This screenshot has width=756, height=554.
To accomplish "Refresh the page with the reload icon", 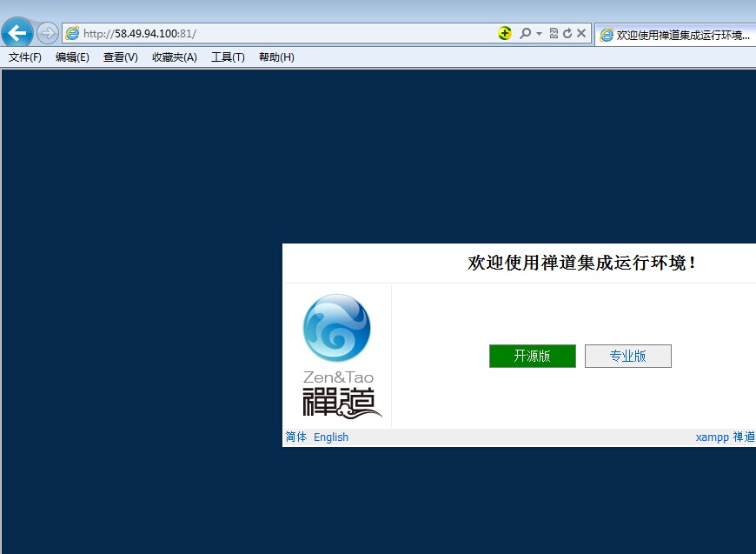I will 567,33.
